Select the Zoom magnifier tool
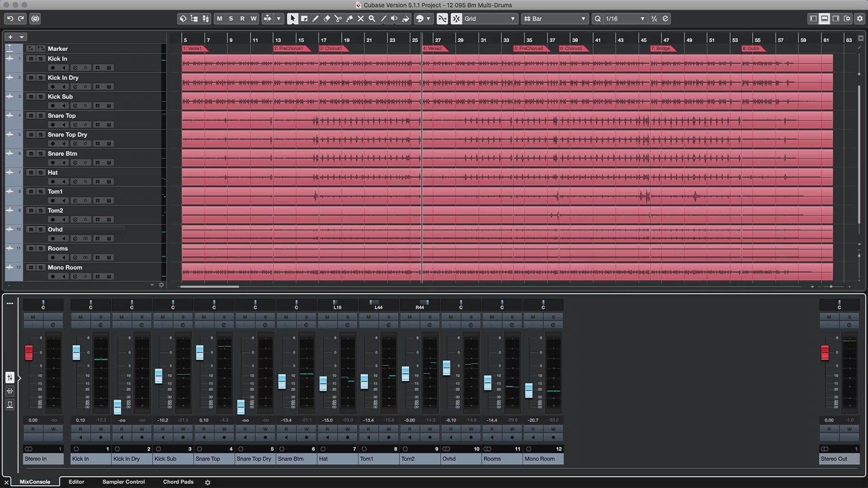This screenshot has height=488, width=868. click(372, 19)
